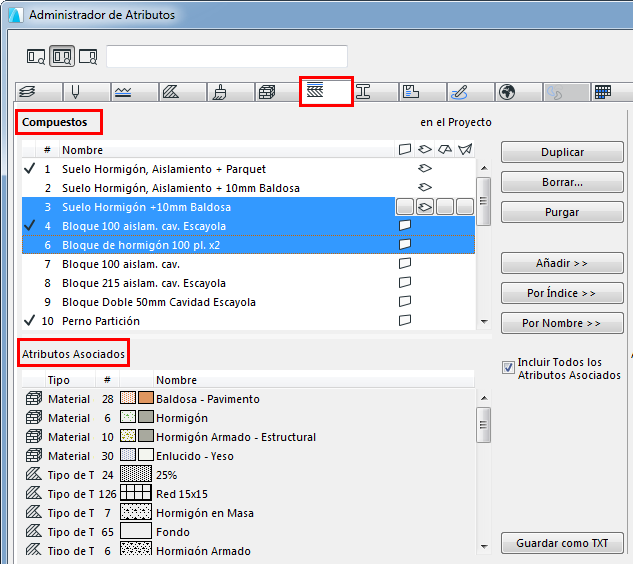Click the Enlucido - Yeso white swatch

tap(146, 455)
